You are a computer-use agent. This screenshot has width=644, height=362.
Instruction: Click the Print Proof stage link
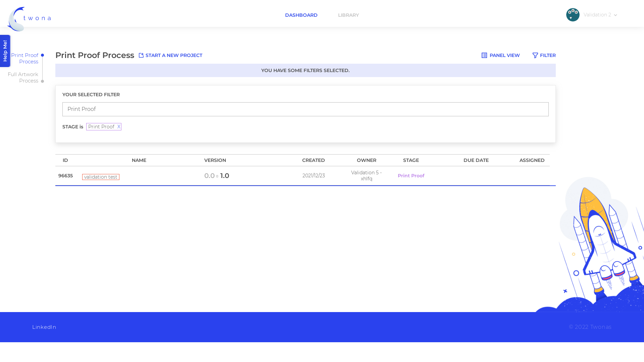pos(411,176)
